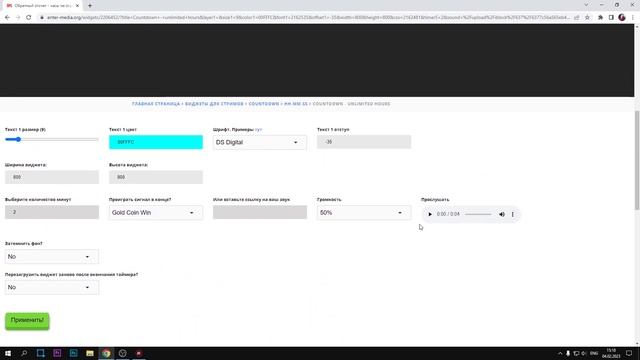Click the widget height input field

pyautogui.click(x=156, y=177)
